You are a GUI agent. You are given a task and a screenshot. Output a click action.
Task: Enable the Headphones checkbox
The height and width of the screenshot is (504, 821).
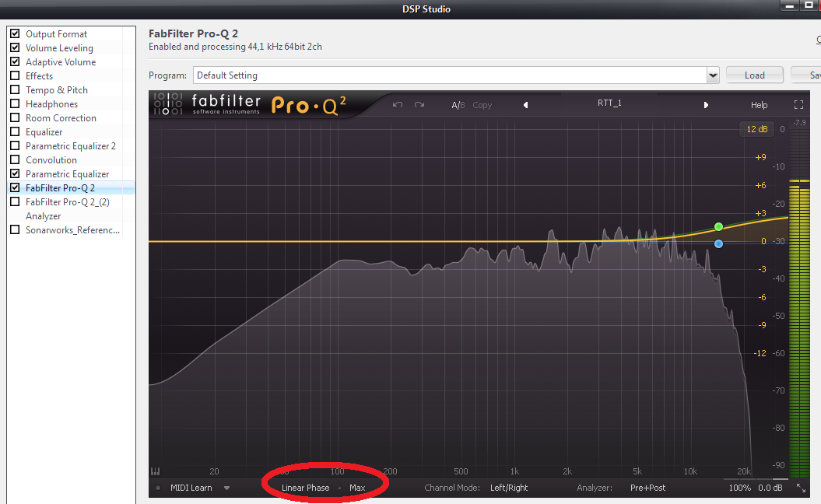(16, 103)
